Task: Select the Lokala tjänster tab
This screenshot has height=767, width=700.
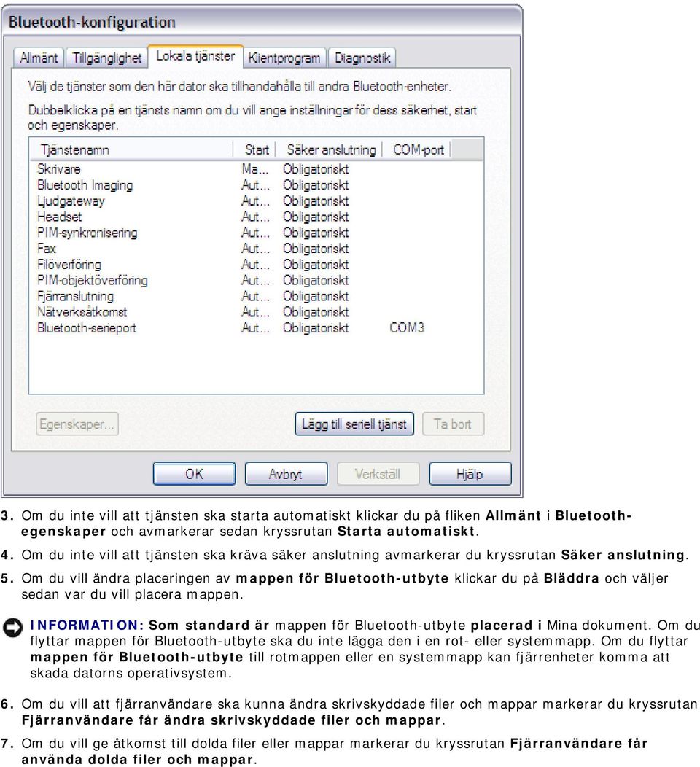Action: pyautogui.click(x=195, y=56)
